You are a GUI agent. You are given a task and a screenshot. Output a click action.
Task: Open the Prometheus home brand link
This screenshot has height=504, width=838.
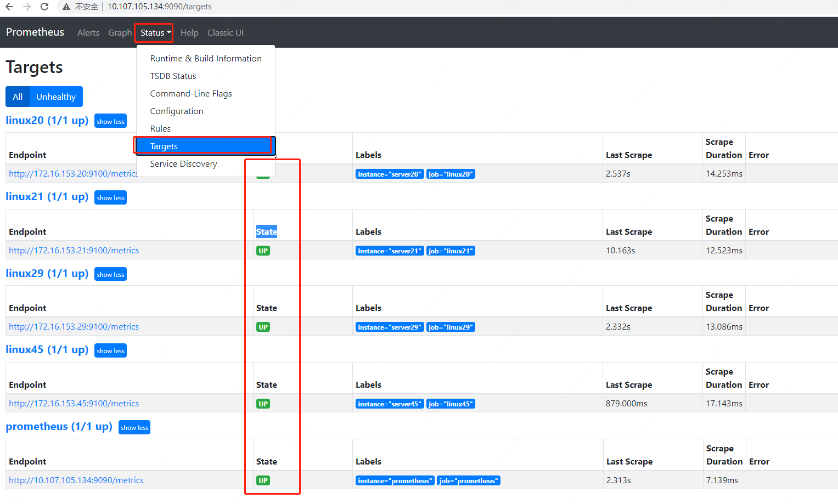(35, 32)
